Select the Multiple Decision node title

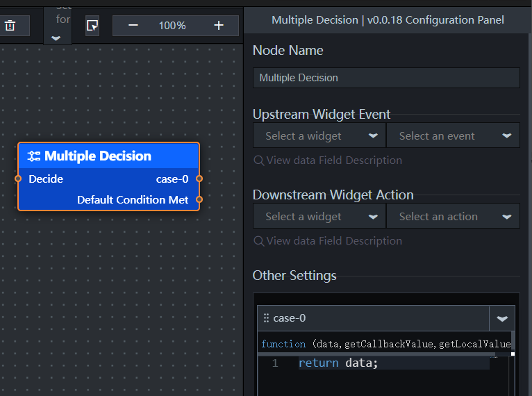[x=98, y=156]
